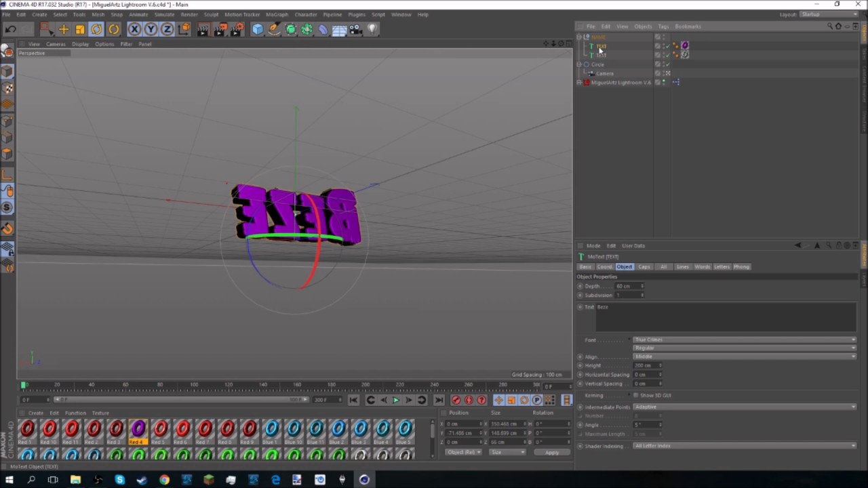Viewport: 868px width, 488px height.
Task: Click the Record Active Objects button
Action: pos(456,400)
